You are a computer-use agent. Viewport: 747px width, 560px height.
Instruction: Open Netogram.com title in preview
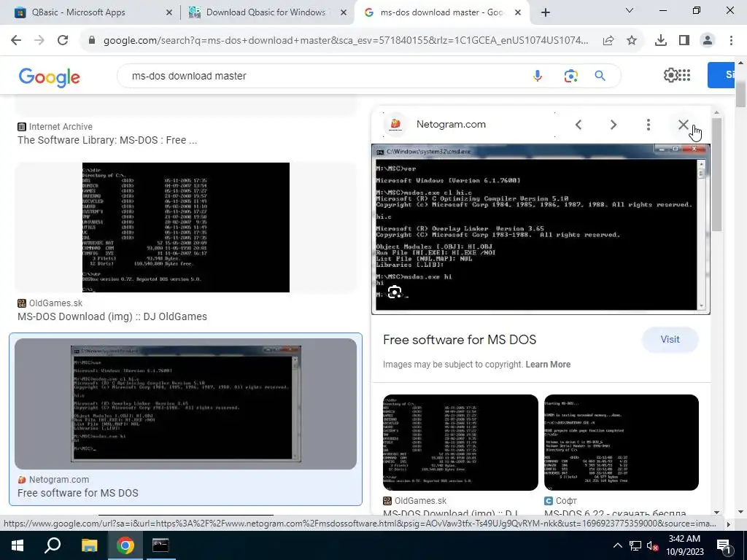(x=451, y=124)
